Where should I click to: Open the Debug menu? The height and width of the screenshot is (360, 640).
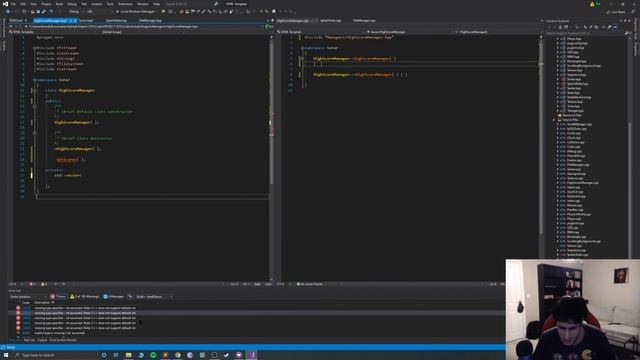pos(72,4)
